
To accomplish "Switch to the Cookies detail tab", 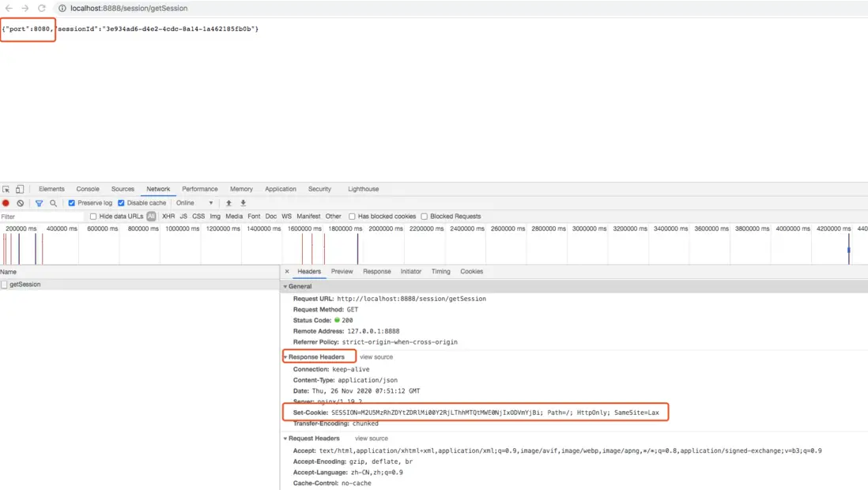I will [472, 271].
